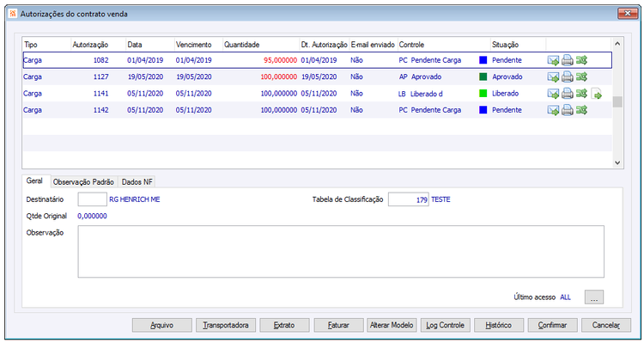Click the grid vertical scrollbar thumb
Viewport: 644px width, 343px height.
(617, 101)
